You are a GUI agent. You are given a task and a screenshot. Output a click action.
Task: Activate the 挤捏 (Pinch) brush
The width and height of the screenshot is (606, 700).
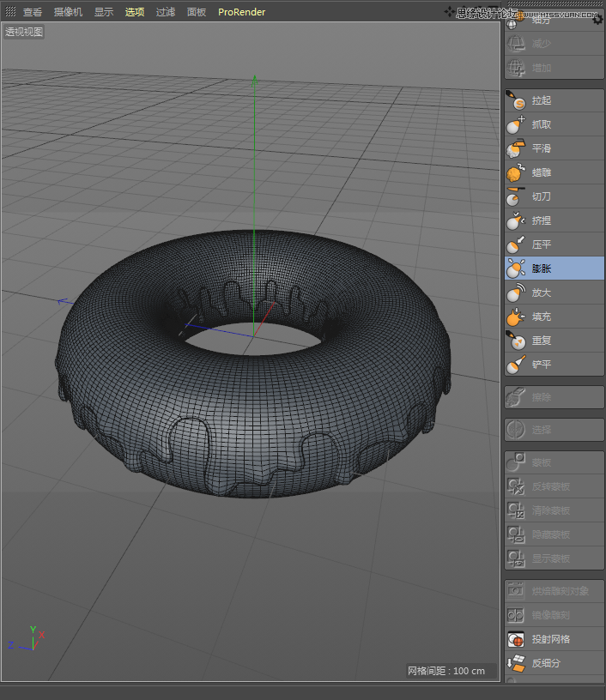(x=553, y=220)
